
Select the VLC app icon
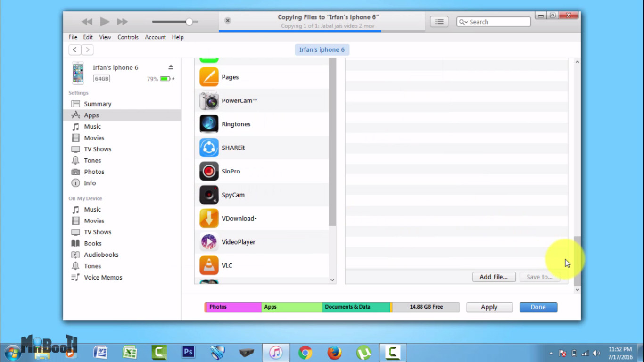coord(209,265)
